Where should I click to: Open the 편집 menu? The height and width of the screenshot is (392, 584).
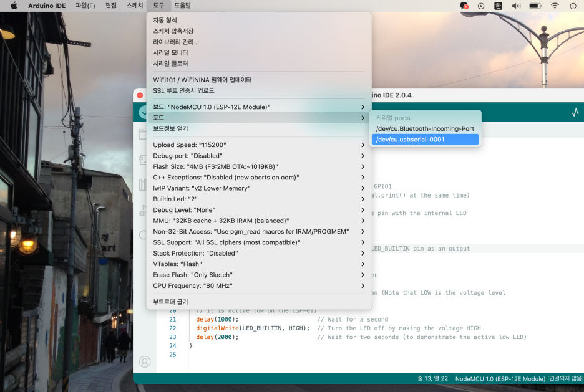110,6
